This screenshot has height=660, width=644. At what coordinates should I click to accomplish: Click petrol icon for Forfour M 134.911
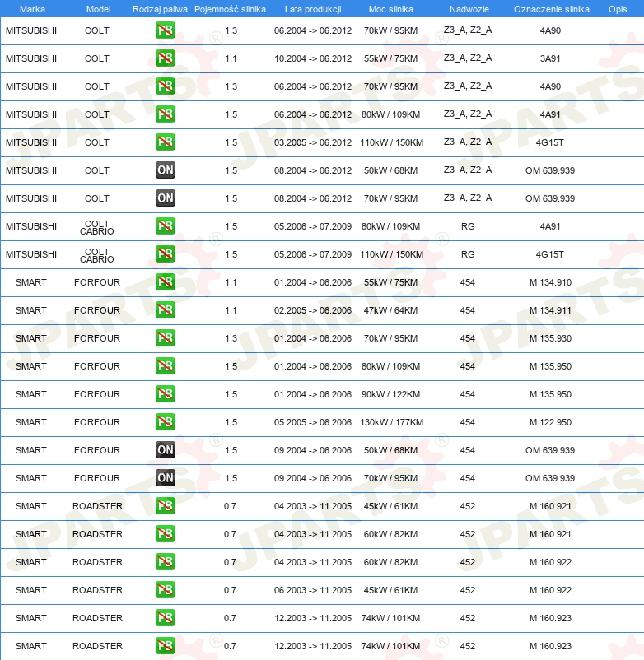(x=165, y=310)
